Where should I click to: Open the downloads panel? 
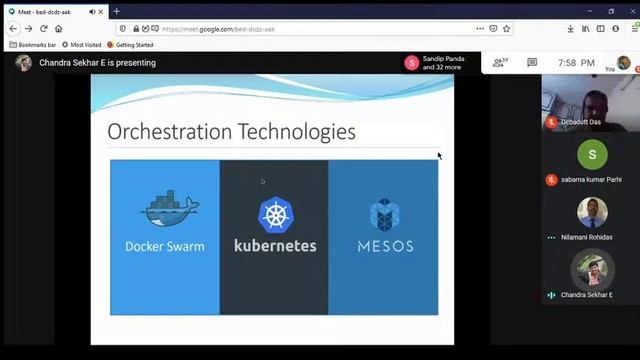coord(571,29)
